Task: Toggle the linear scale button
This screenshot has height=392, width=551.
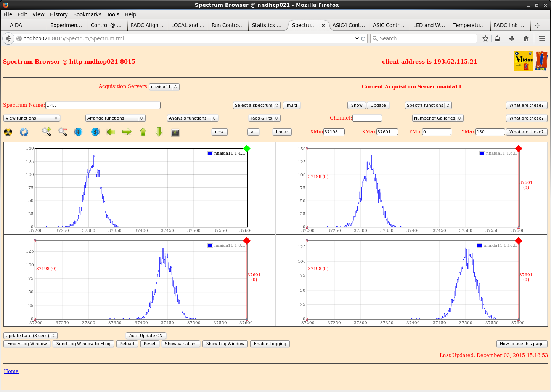Action: pyautogui.click(x=282, y=132)
